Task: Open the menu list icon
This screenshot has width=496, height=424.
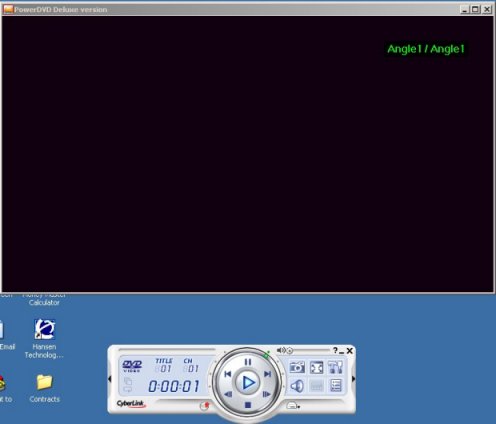Action: 336,386
